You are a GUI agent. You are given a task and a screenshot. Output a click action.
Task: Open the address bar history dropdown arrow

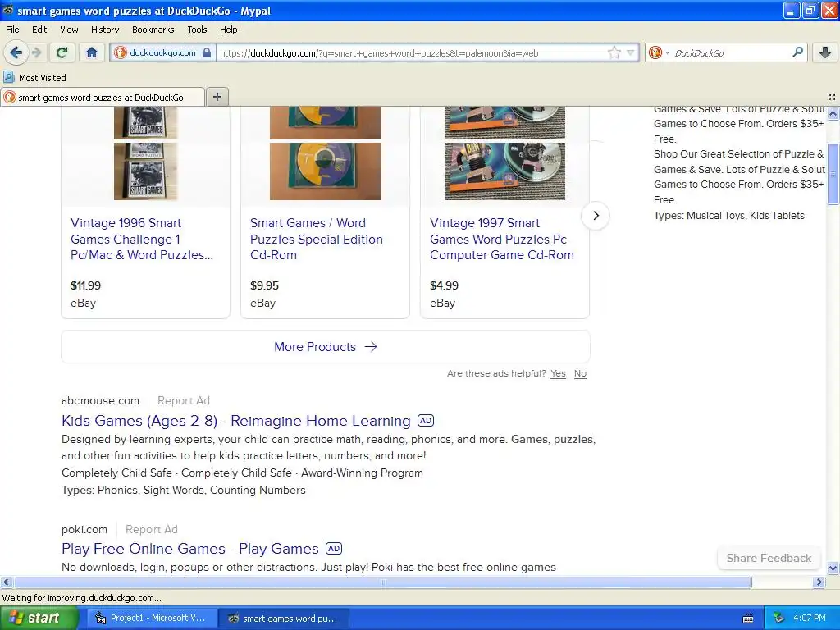click(631, 52)
